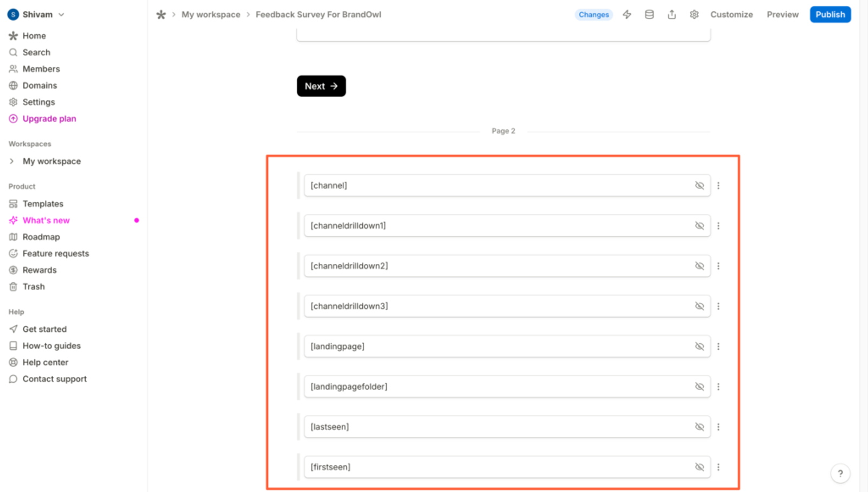
Task: Open options menu for [landingpage] field
Action: pyautogui.click(x=718, y=346)
